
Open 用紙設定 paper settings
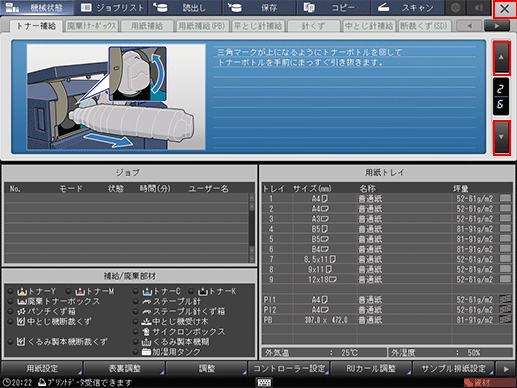click(x=42, y=369)
